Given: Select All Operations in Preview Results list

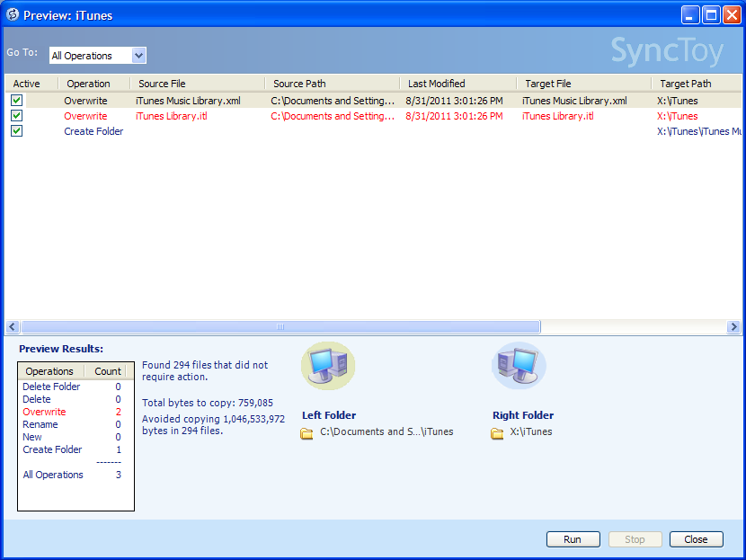Looking at the screenshot, I should coord(53,475).
